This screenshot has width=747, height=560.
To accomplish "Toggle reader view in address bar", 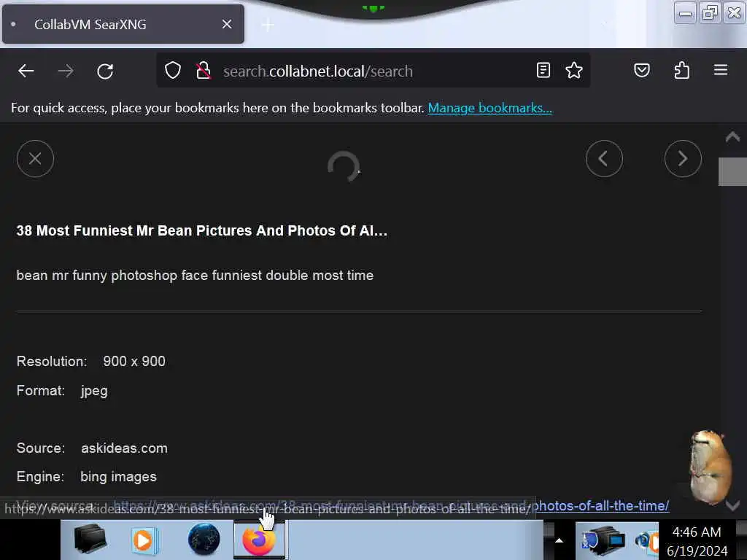I will (543, 71).
